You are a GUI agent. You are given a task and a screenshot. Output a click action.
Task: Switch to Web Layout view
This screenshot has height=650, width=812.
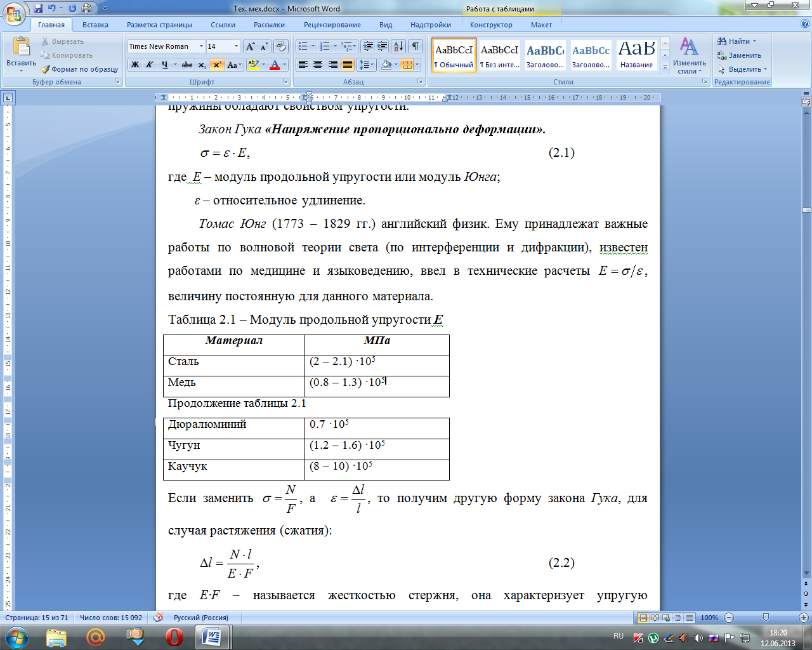pyautogui.click(x=665, y=618)
